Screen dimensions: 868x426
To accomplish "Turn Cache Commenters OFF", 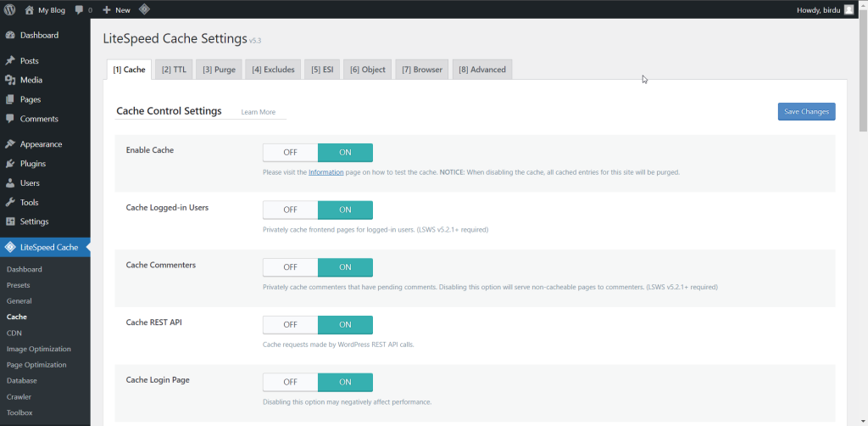I will click(x=290, y=267).
